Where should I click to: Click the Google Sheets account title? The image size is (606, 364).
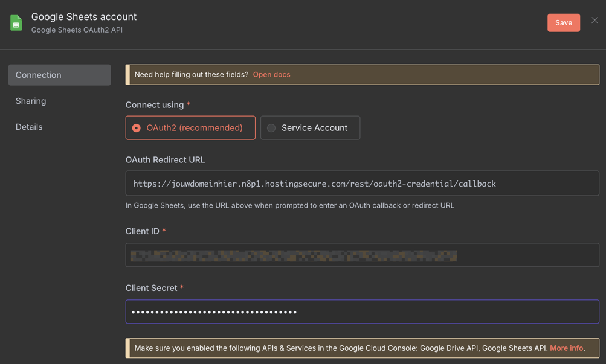point(84,16)
